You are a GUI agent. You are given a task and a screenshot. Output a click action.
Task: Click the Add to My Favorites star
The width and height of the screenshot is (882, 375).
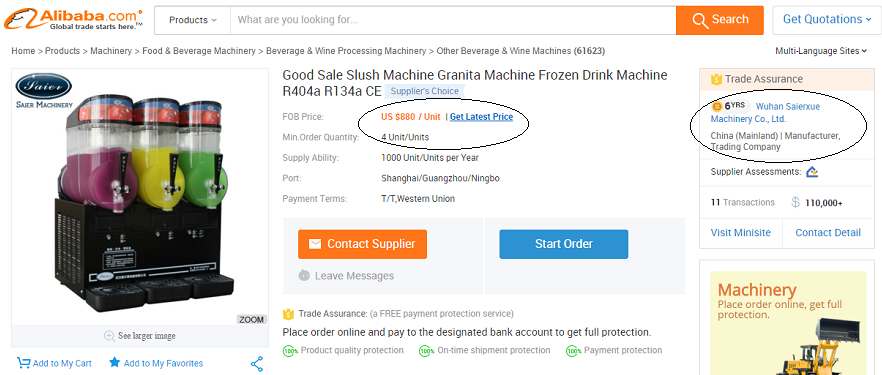pyautogui.click(x=114, y=362)
